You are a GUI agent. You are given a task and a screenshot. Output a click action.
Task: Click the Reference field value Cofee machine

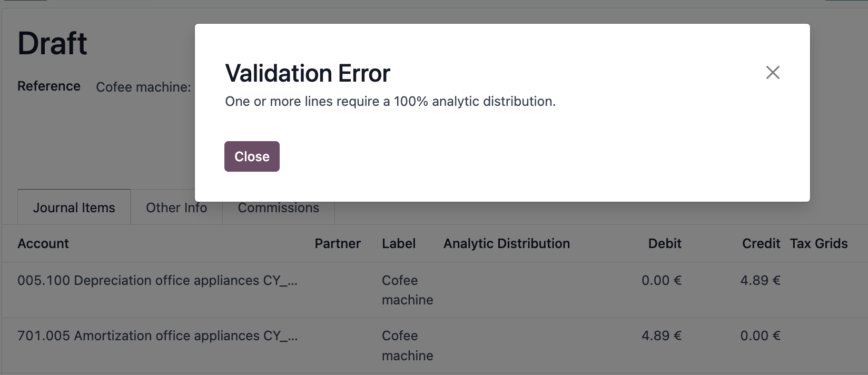click(143, 87)
